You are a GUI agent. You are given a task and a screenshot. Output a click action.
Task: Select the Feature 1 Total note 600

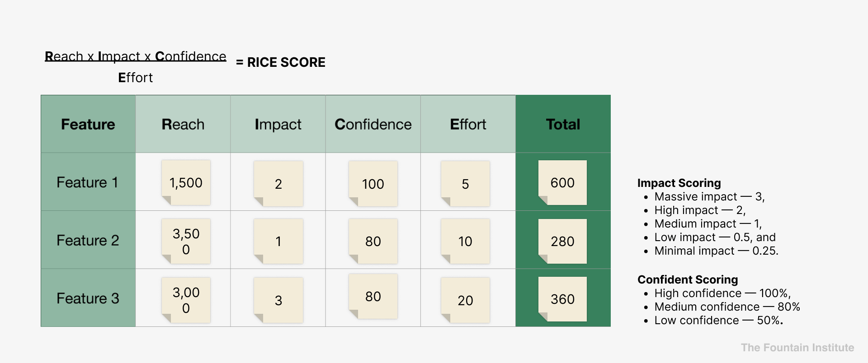pos(562,182)
